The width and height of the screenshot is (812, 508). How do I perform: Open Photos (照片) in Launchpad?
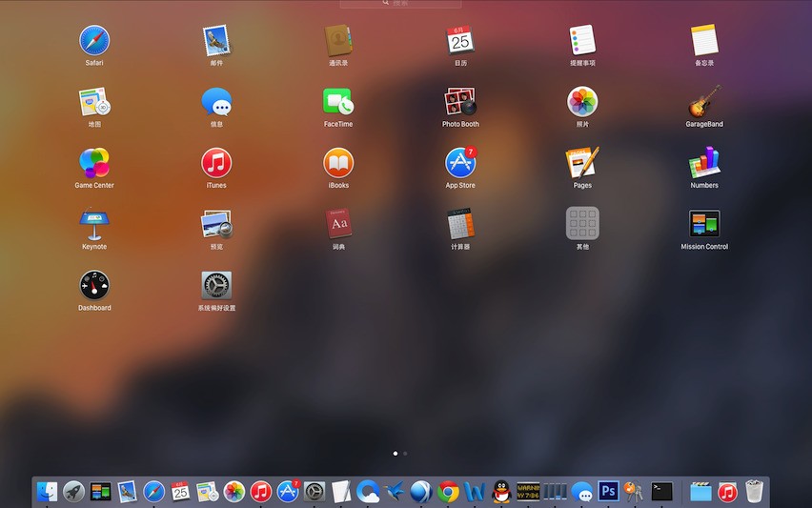tap(582, 101)
